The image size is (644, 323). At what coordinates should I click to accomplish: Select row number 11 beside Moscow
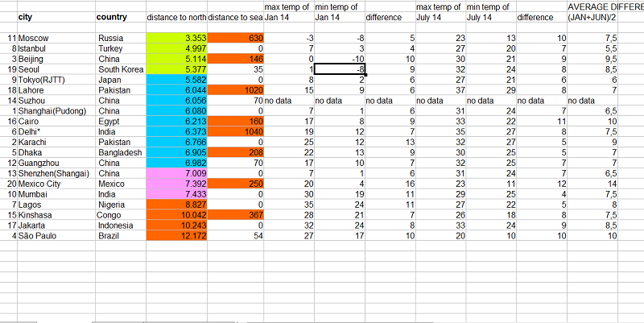point(9,38)
